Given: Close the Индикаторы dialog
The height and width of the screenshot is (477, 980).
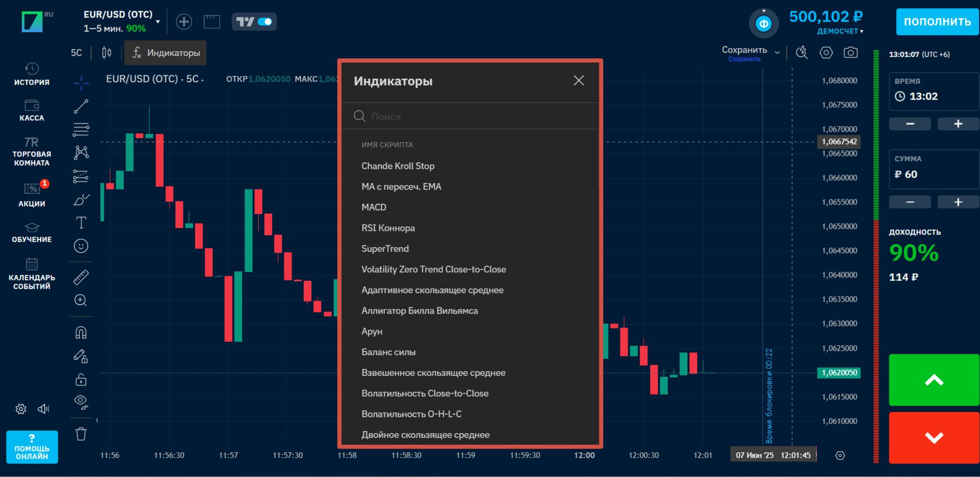Looking at the screenshot, I should (579, 81).
